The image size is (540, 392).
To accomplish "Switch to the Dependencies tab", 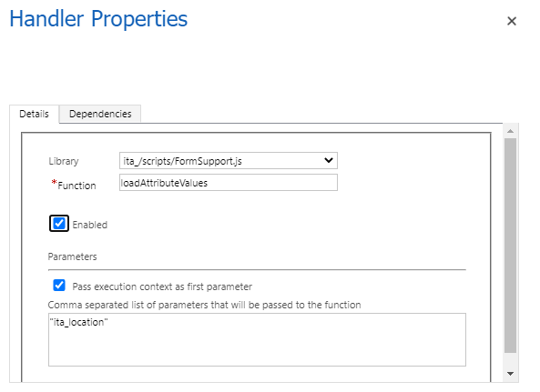I will point(100,114).
